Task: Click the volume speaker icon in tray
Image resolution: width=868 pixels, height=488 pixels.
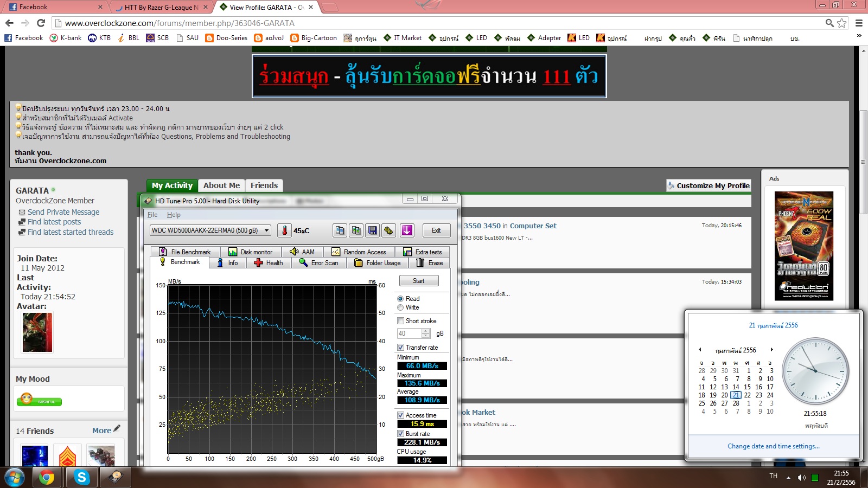Action: (801, 478)
